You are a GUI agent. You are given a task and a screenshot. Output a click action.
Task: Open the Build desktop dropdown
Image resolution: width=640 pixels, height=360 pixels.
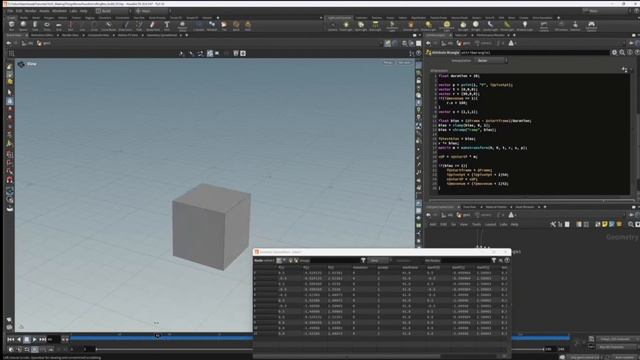pos(113,11)
